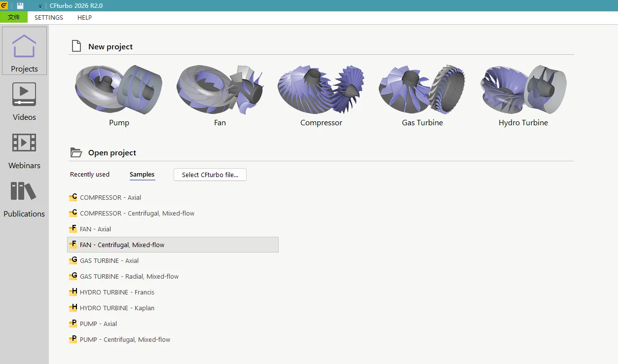Open the HELP menu
Screen dimensions: 618x364
(x=85, y=17)
